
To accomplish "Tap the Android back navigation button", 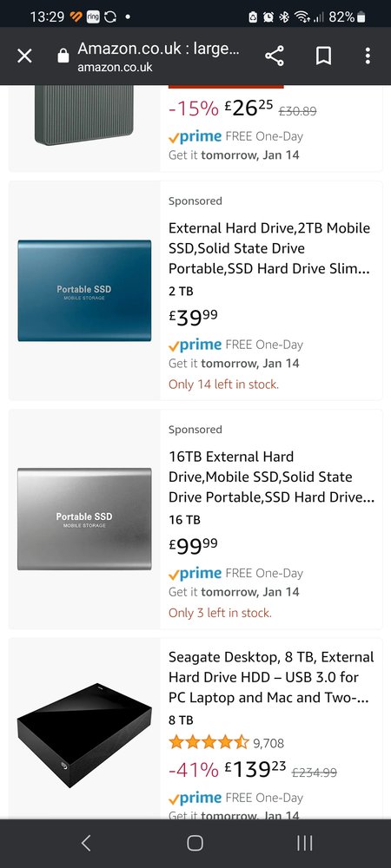I will [x=86, y=843].
